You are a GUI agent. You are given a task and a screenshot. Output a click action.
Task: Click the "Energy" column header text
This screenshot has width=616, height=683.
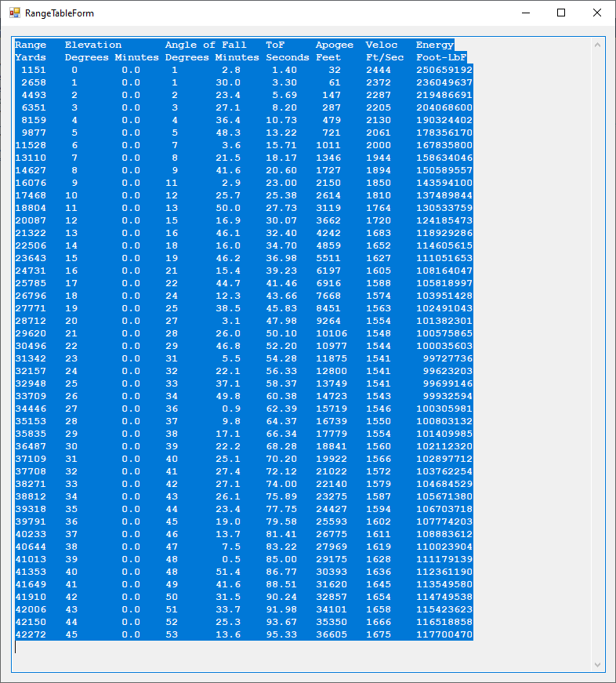point(435,45)
